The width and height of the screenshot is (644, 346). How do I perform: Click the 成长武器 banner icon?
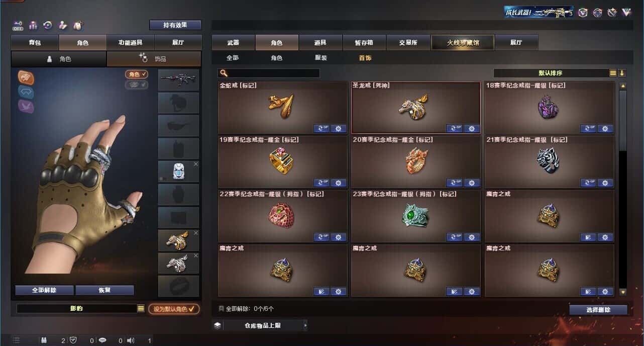pyautogui.click(x=539, y=12)
